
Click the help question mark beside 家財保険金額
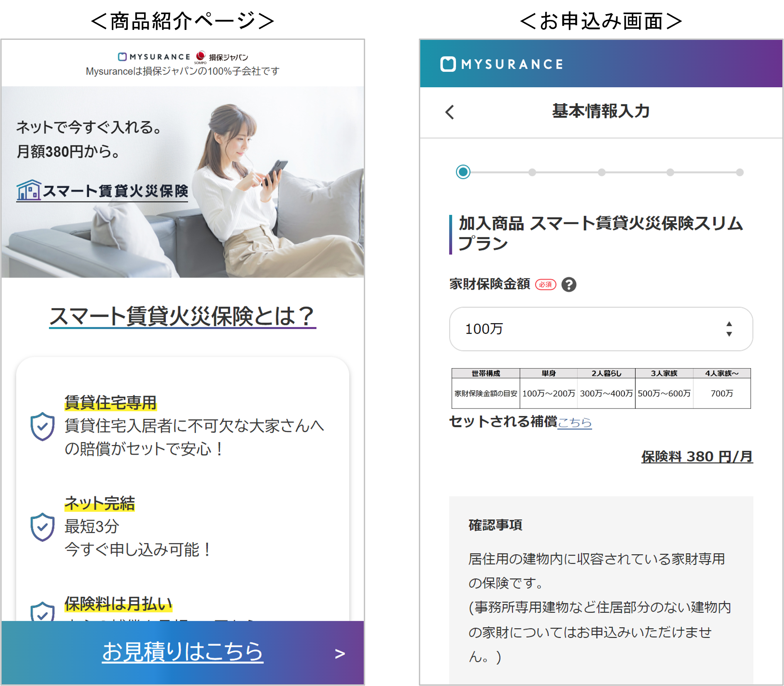point(569,285)
